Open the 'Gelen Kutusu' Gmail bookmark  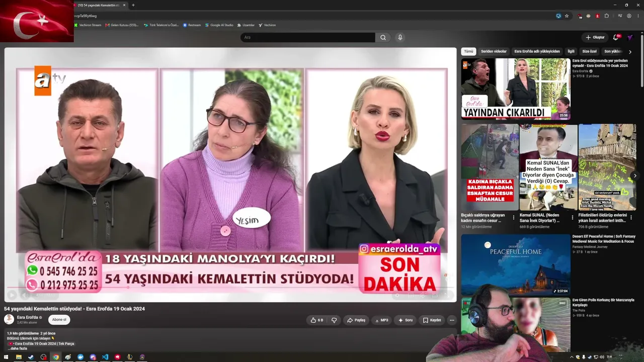tap(122, 25)
